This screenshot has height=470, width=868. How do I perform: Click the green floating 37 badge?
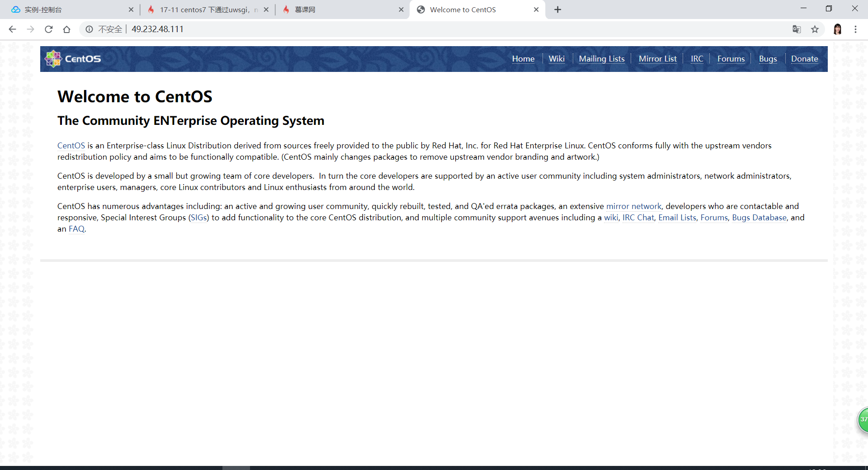[x=863, y=420]
